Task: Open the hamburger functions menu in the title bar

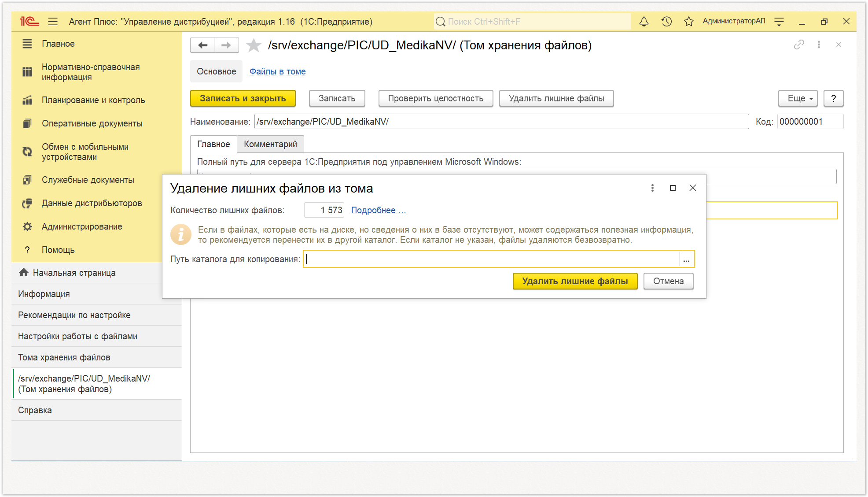Action: pyautogui.click(x=53, y=21)
